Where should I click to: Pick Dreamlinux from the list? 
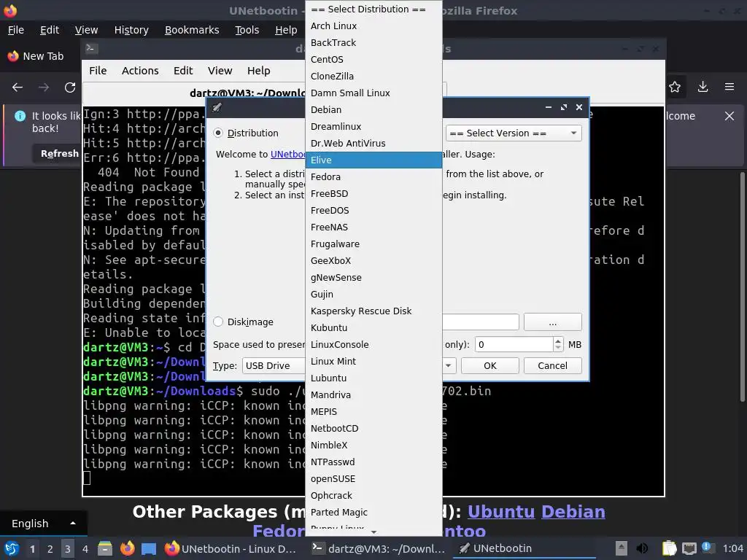(373, 127)
